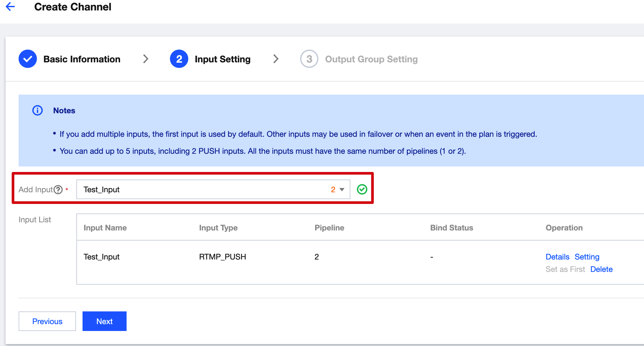Viewport: 644px width, 346px height.
Task: Click the step 2 Input Setting circle
Action: point(179,59)
